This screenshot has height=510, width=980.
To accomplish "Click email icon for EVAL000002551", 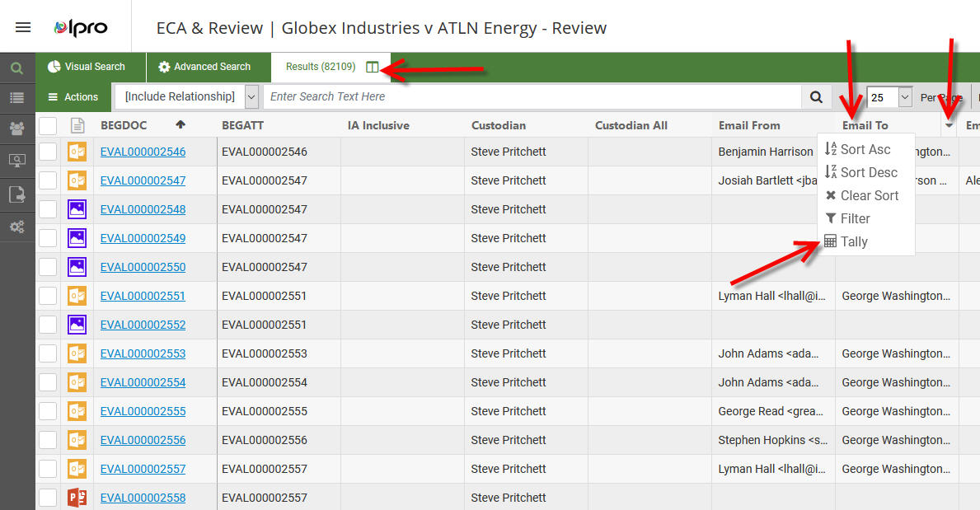I will click(x=77, y=296).
